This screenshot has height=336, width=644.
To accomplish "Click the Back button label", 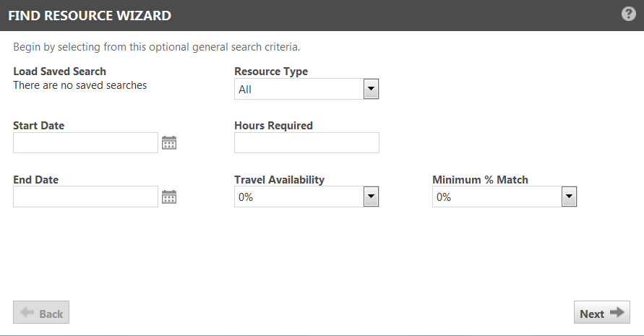I will pyautogui.click(x=51, y=314).
